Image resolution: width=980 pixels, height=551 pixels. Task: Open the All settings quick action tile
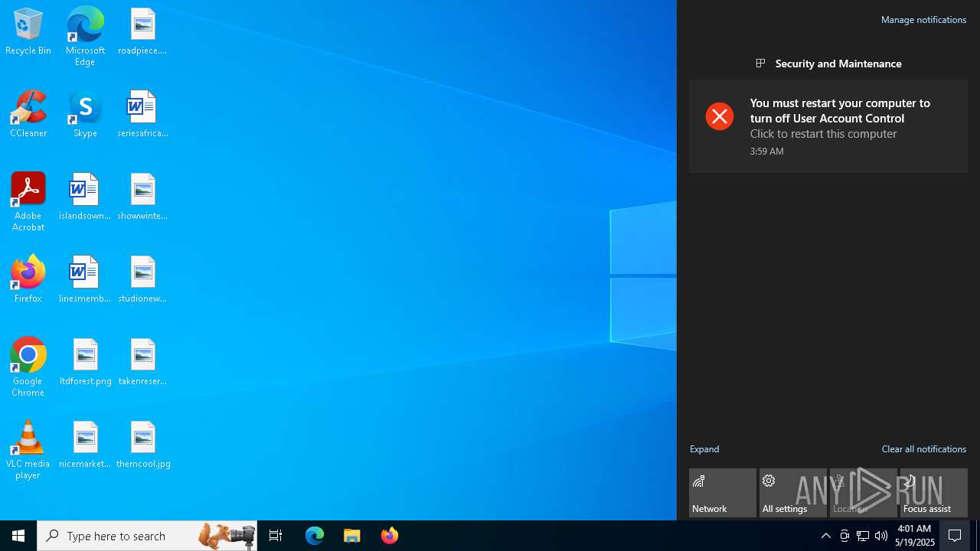(x=793, y=493)
